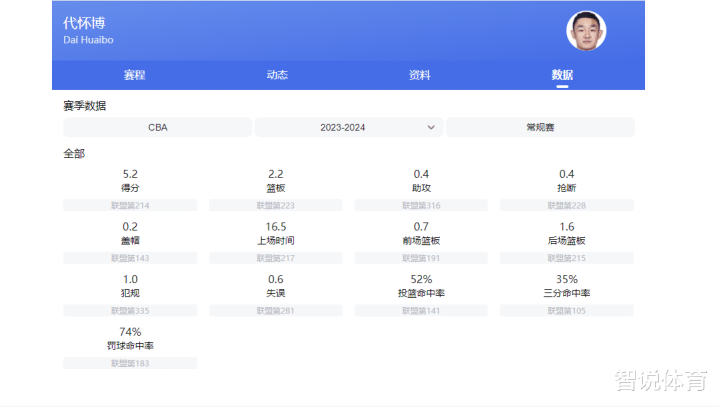719x407 pixels.
Task: Click the 联盟第281 ranking badge
Action: click(x=276, y=311)
